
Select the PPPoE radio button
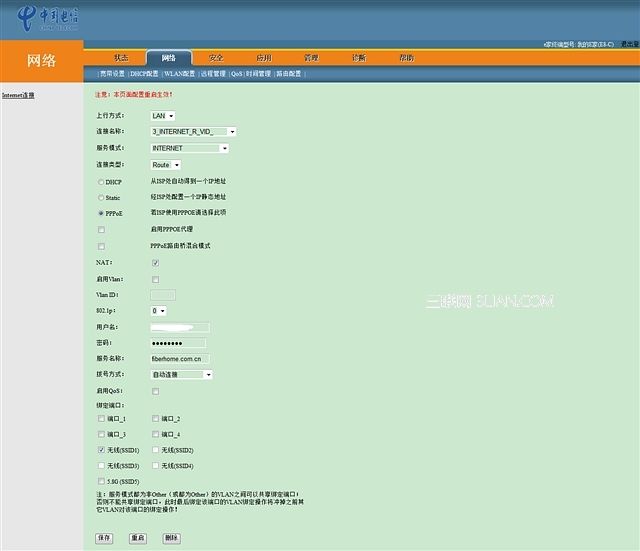[101, 213]
